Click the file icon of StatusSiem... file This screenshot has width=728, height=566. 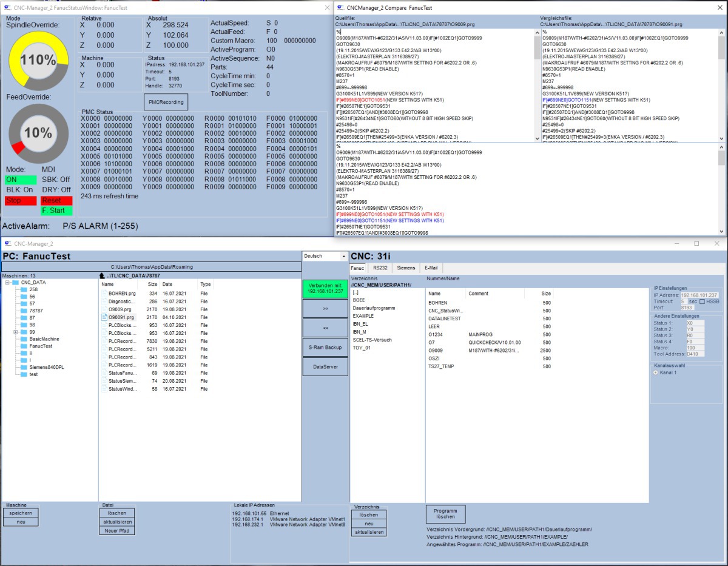pos(104,381)
